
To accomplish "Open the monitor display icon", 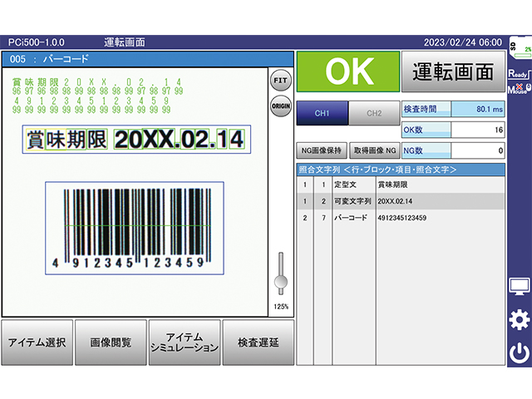I will 519,287.
